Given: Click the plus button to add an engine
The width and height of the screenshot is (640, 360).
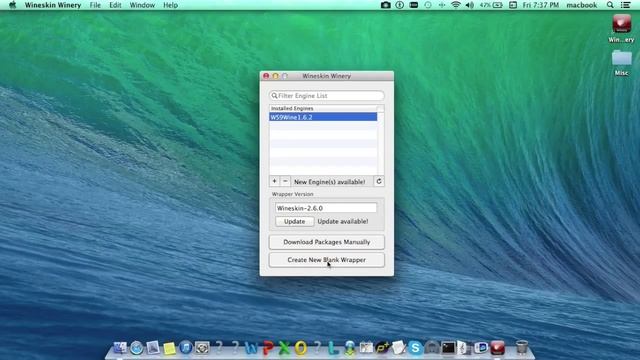Looking at the screenshot, I should click(x=274, y=181).
